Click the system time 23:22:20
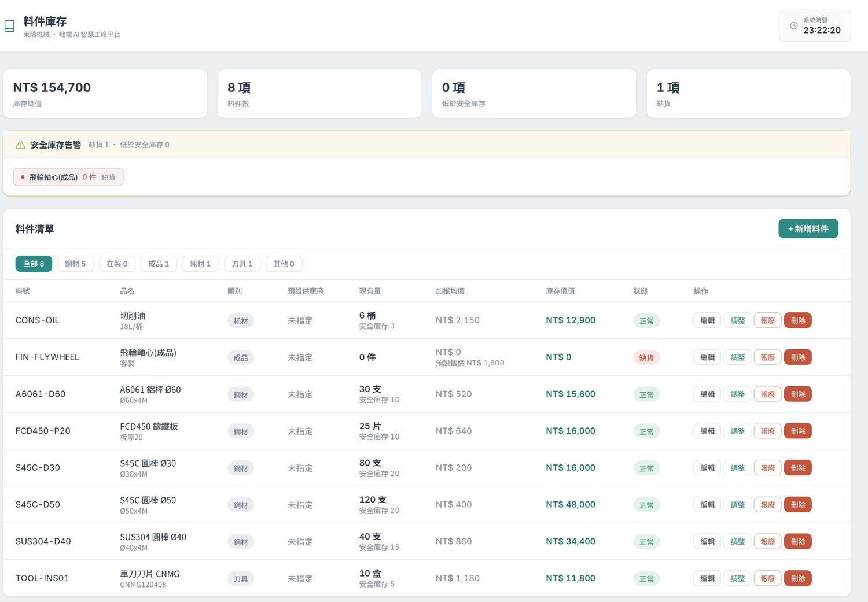This screenshot has width=868, height=602. [822, 30]
